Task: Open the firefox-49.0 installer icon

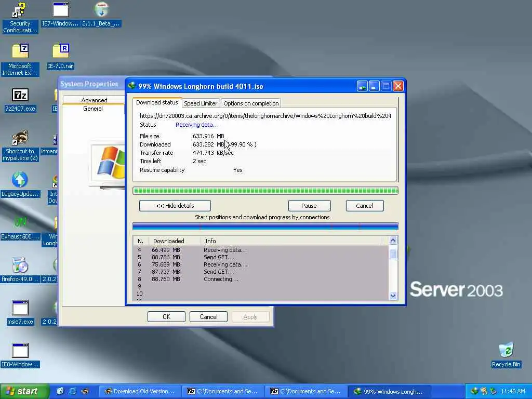Action: (x=20, y=270)
